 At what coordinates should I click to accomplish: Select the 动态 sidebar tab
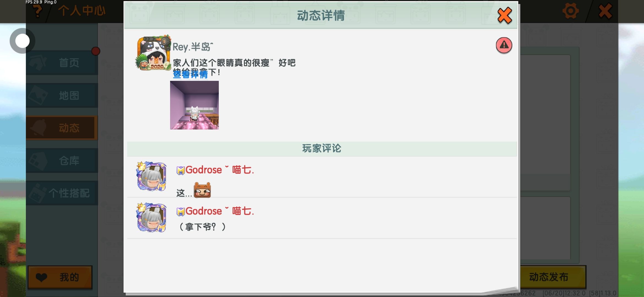(x=62, y=128)
